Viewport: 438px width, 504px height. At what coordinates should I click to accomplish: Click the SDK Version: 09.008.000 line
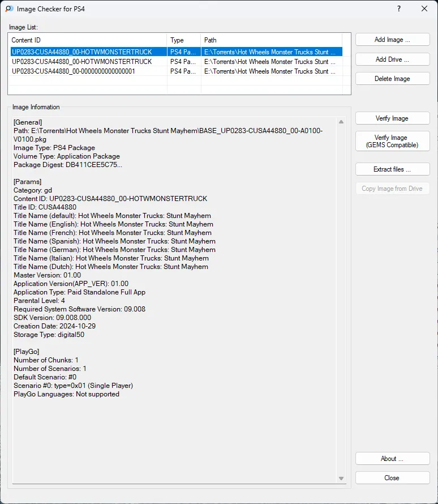(52, 317)
